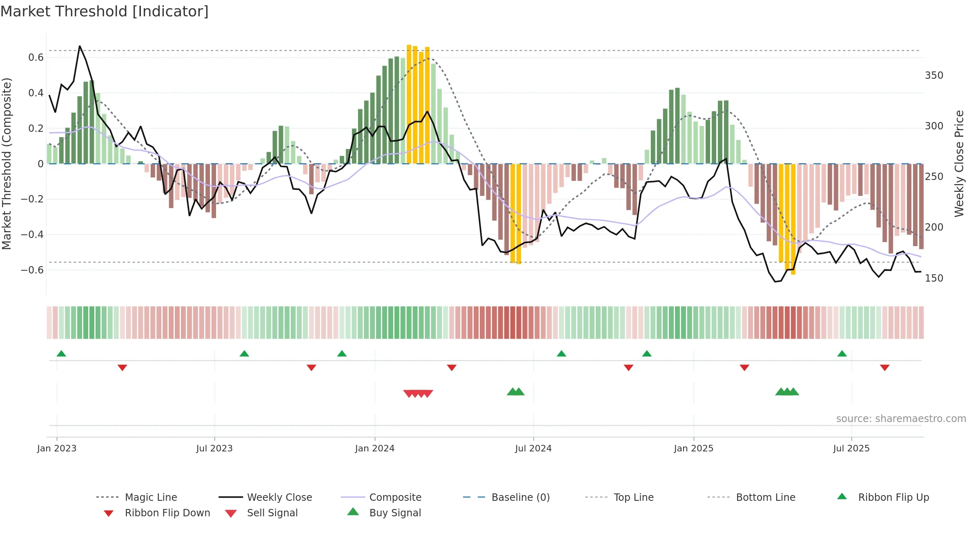Click the ribbon flip up marker, August 2023
This screenshot has height=551, width=980.
(244, 353)
